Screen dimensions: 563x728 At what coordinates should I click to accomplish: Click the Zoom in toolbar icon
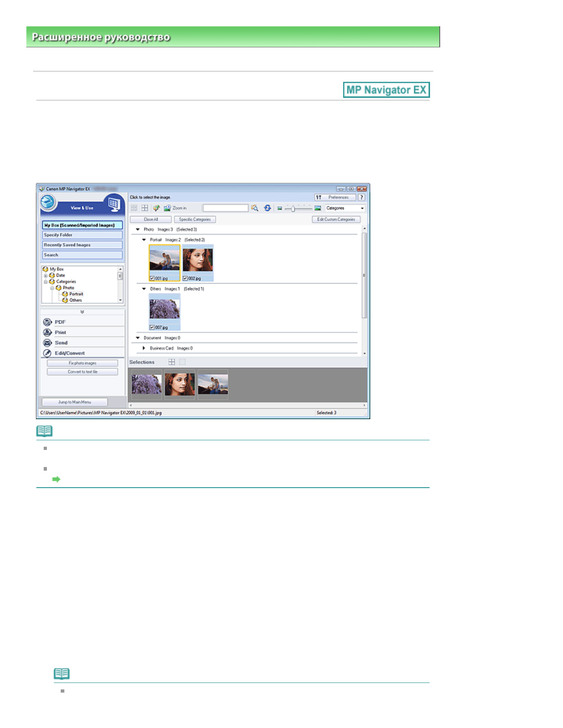click(x=167, y=208)
